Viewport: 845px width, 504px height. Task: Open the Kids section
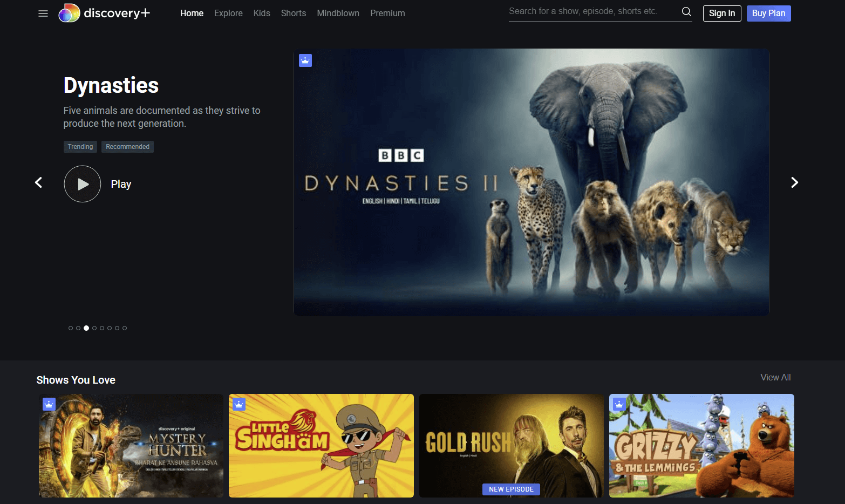[262, 13]
